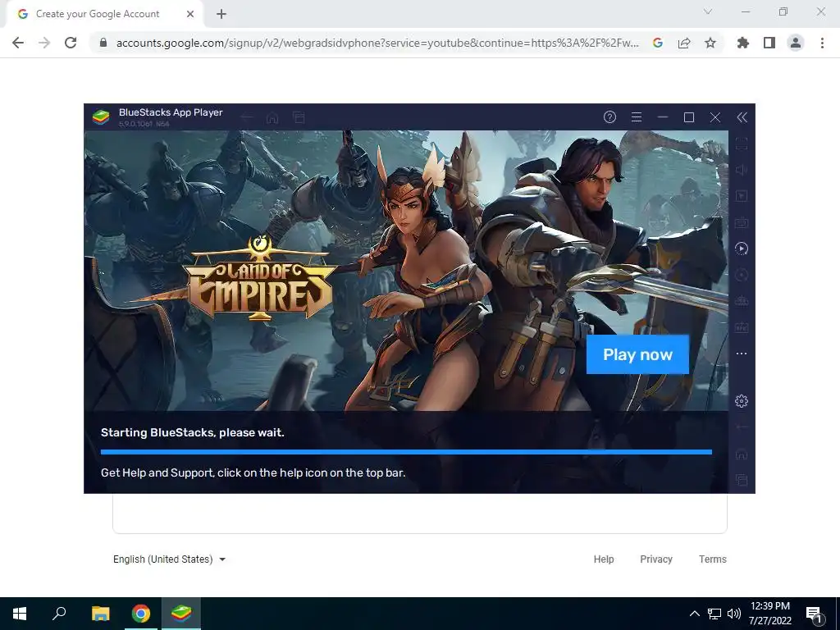The height and width of the screenshot is (630, 840).
Task: Share this page via the share icon
Action: (x=684, y=43)
